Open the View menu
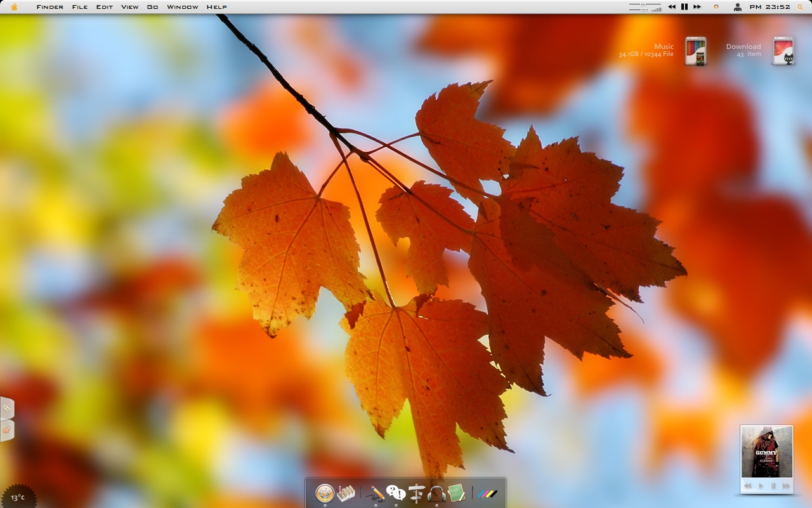This screenshot has width=812, height=508. pos(130,7)
